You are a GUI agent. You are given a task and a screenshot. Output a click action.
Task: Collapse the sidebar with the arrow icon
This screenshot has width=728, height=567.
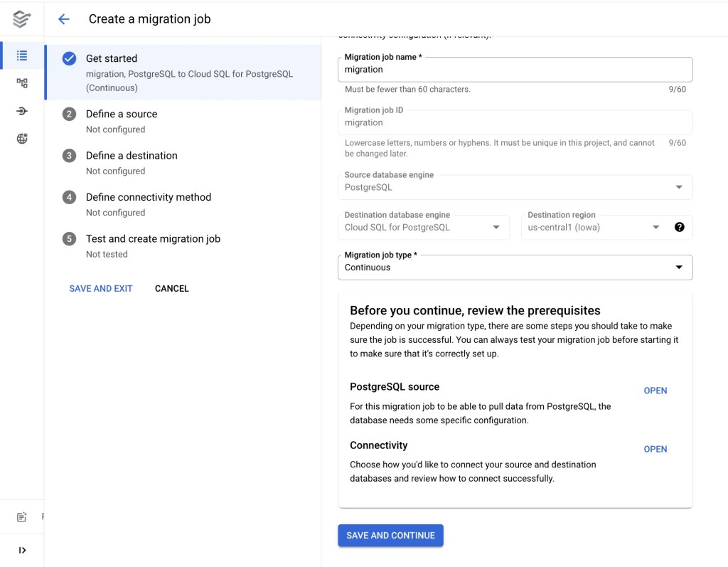(21, 549)
